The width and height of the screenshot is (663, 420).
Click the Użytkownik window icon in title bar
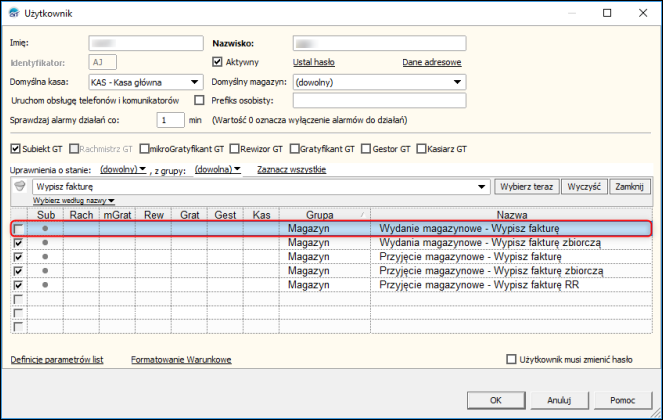pyautogui.click(x=11, y=13)
